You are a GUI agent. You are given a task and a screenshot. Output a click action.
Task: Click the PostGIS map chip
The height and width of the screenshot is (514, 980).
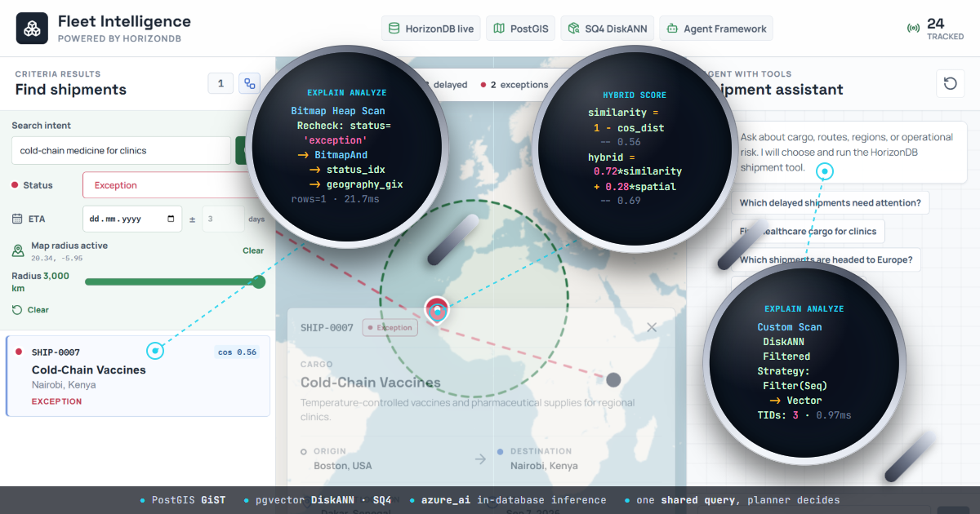point(521,29)
